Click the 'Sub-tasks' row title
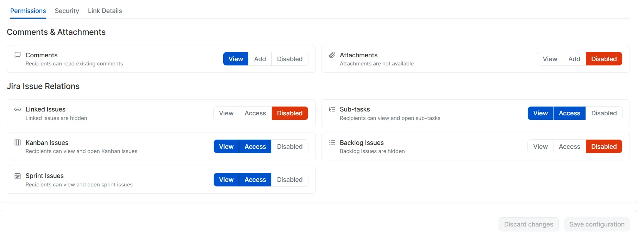 (x=355, y=109)
